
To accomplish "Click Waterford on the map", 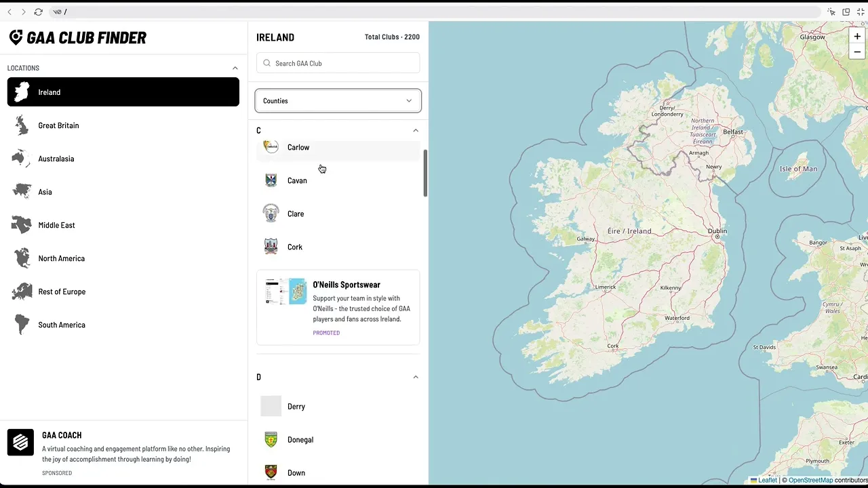I will (x=677, y=318).
